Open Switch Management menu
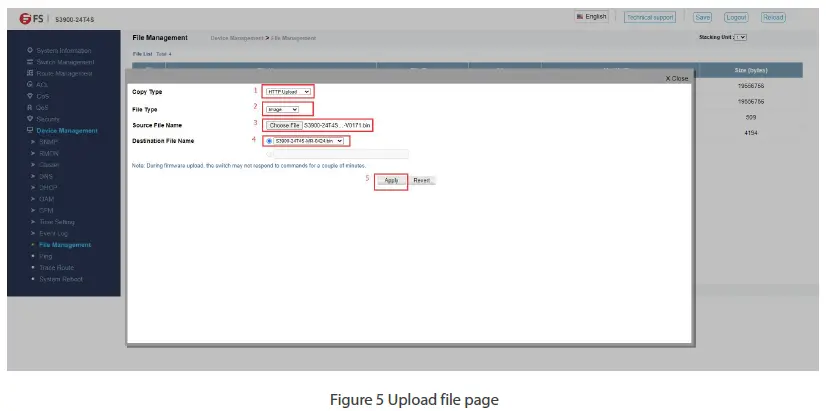Screen dimensions: 826x411 click(65, 62)
